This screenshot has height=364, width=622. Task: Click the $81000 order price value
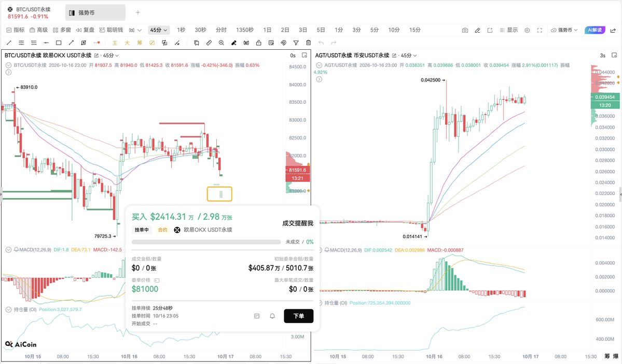tap(145, 289)
